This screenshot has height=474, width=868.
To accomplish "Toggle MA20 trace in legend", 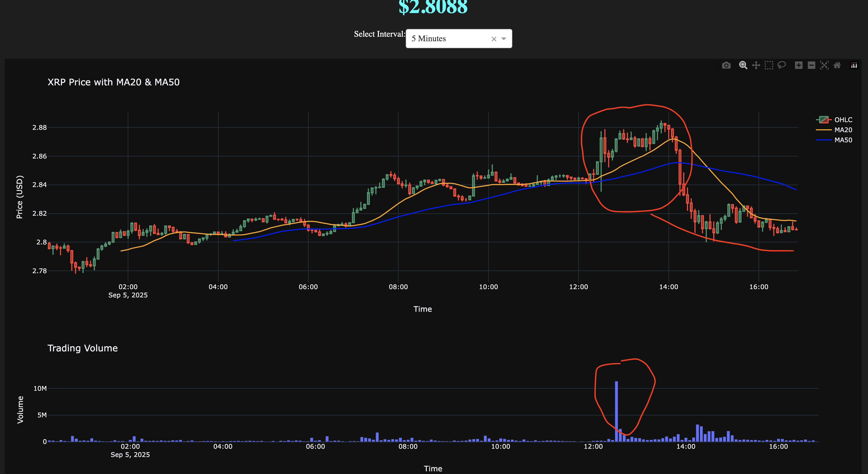I will [x=843, y=130].
